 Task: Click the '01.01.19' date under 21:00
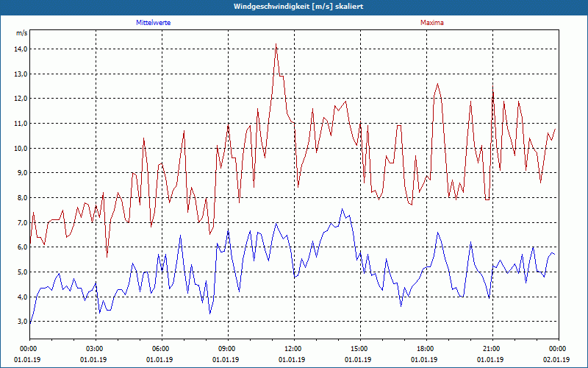pyautogui.click(x=490, y=360)
